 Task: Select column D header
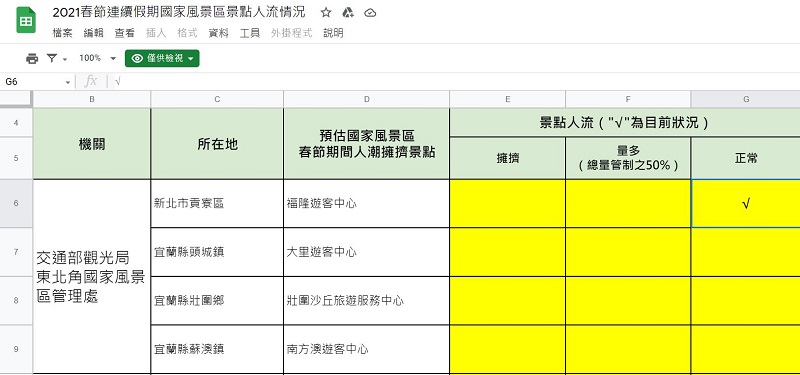point(366,99)
